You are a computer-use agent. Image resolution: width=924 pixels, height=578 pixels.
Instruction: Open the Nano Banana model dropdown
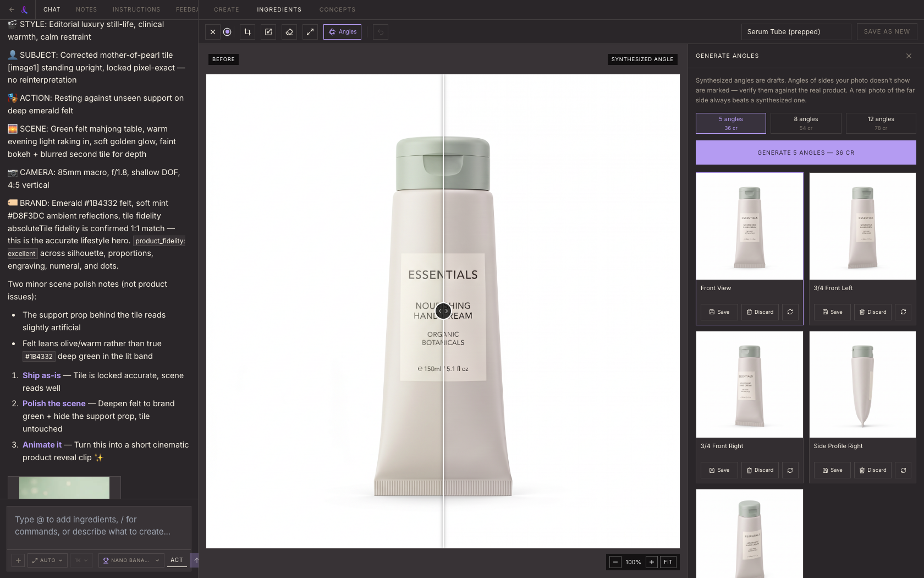[x=131, y=560]
